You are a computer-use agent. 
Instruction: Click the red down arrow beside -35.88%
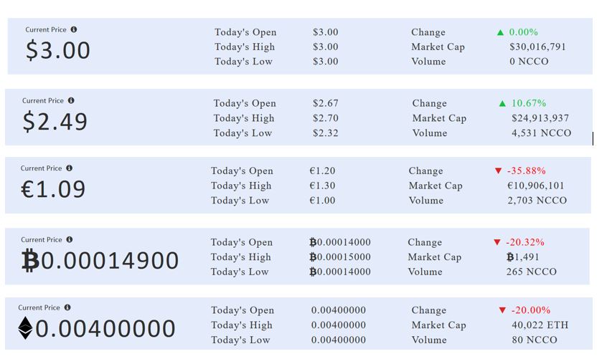click(498, 171)
